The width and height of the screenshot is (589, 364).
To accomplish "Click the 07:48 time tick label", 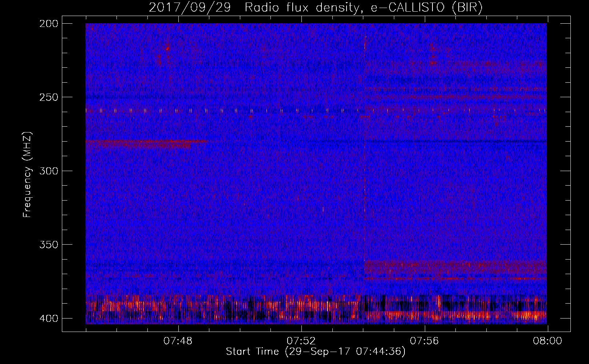I will (178, 341).
